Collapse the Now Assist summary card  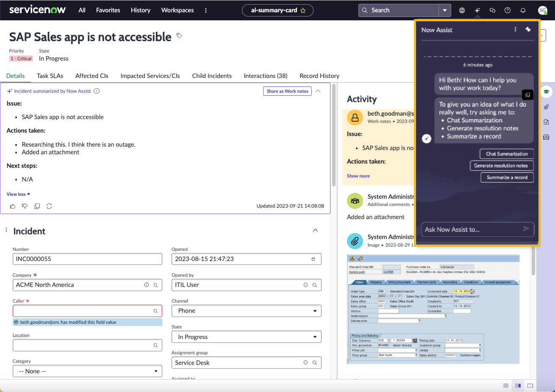(x=318, y=91)
